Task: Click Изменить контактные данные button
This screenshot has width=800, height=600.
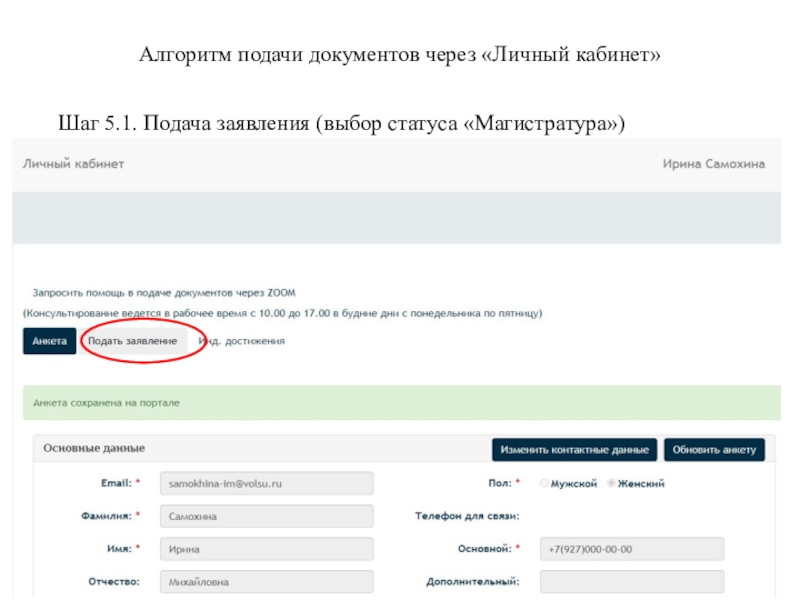Action: click(574, 449)
